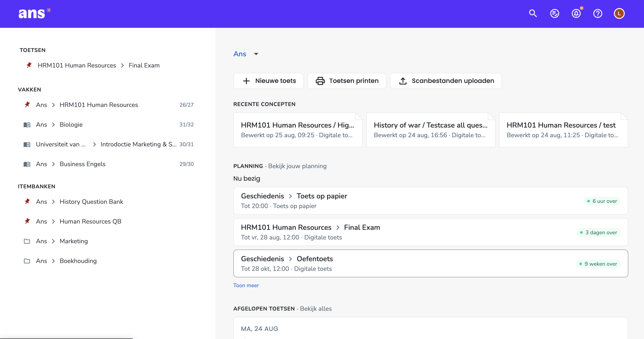644x339 pixels.
Task: Click Toon meer link
Action: click(246, 285)
